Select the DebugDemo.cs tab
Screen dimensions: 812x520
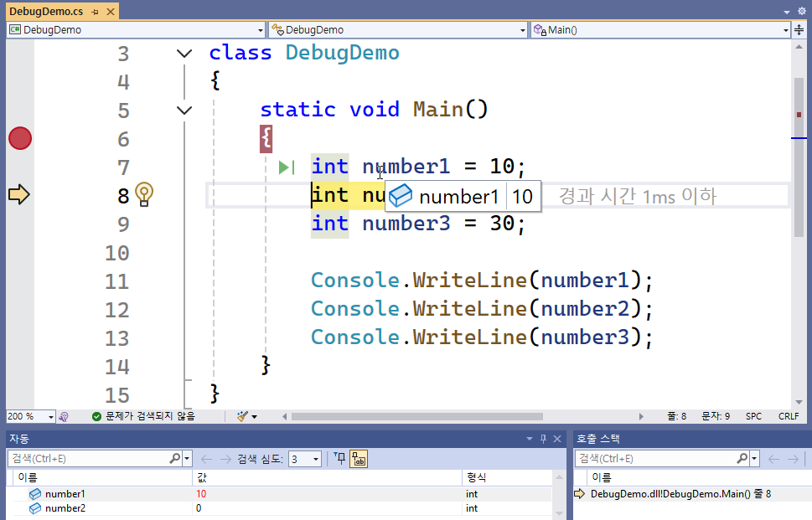(x=47, y=12)
